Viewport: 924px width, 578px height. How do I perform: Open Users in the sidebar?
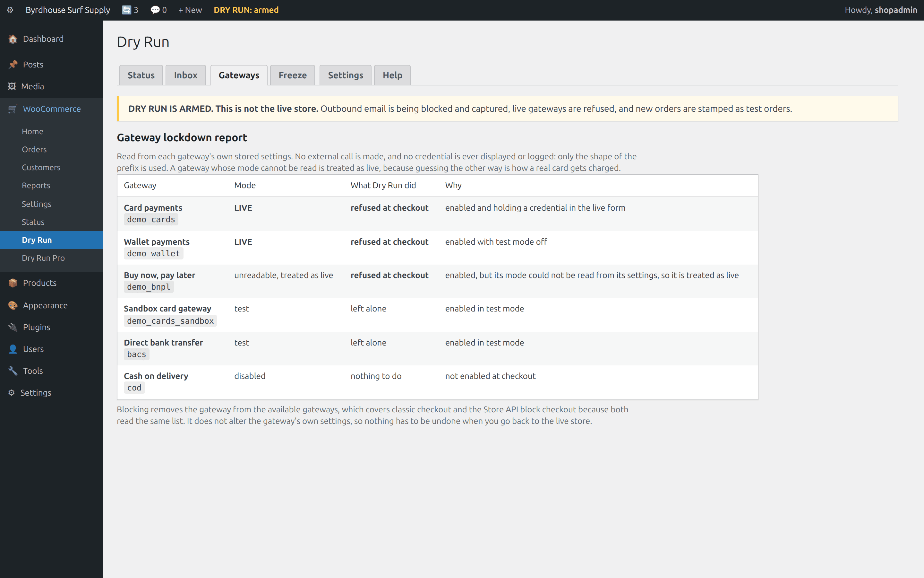pos(51,349)
